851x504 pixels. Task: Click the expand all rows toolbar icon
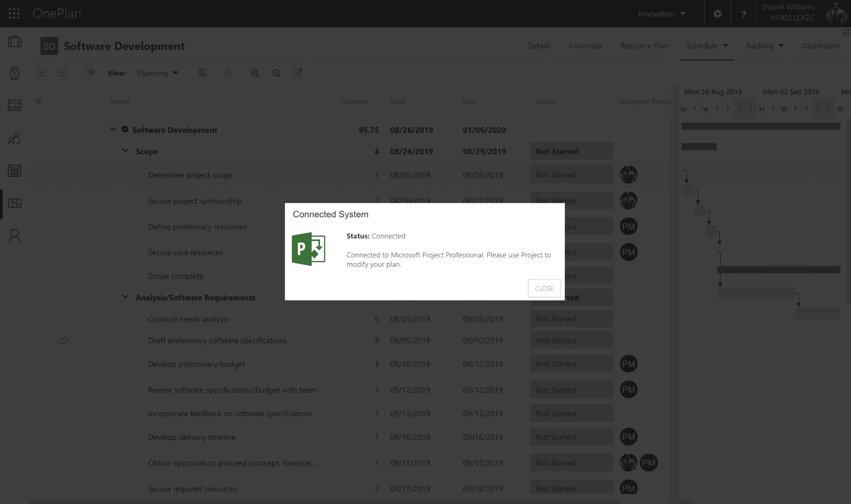[42, 73]
